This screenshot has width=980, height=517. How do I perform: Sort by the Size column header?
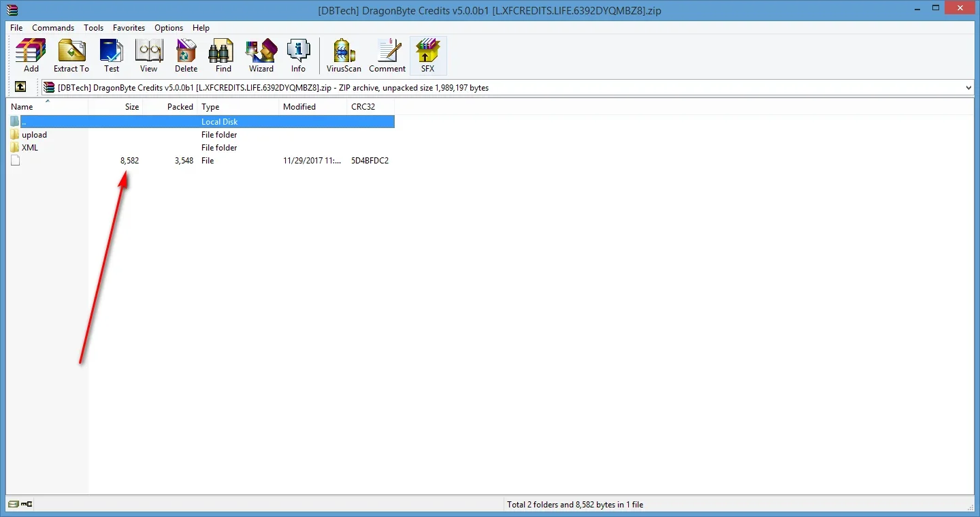(116, 107)
